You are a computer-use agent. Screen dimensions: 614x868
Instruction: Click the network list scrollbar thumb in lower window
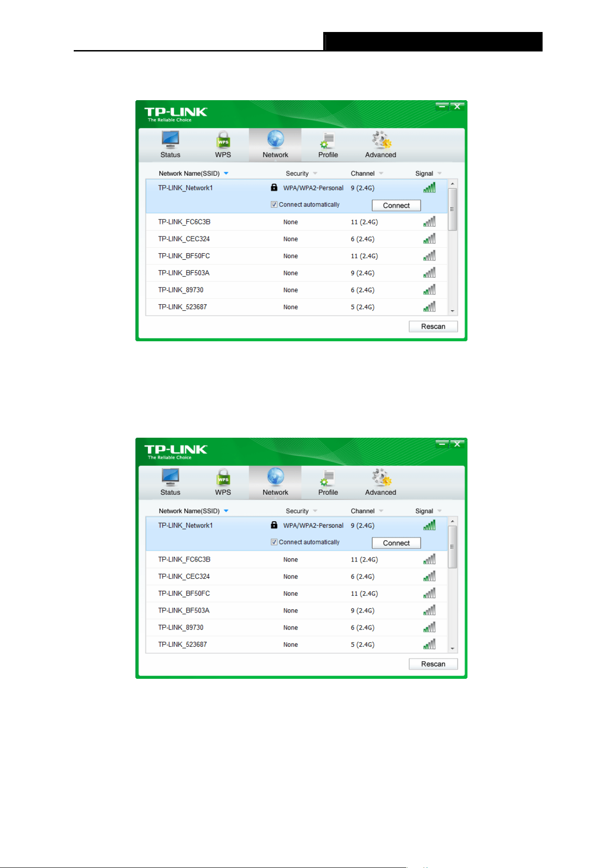point(453,547)
